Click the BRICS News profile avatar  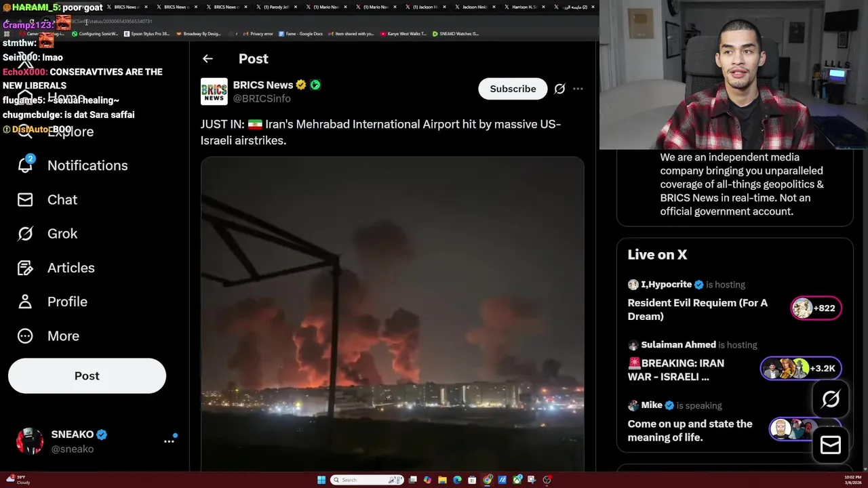[214, 91]
